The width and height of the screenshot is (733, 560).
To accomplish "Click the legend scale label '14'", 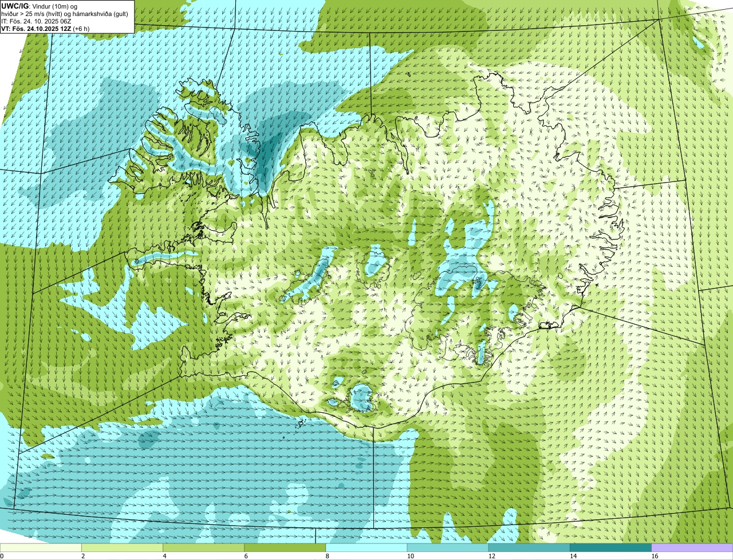I will coord(573,556).
